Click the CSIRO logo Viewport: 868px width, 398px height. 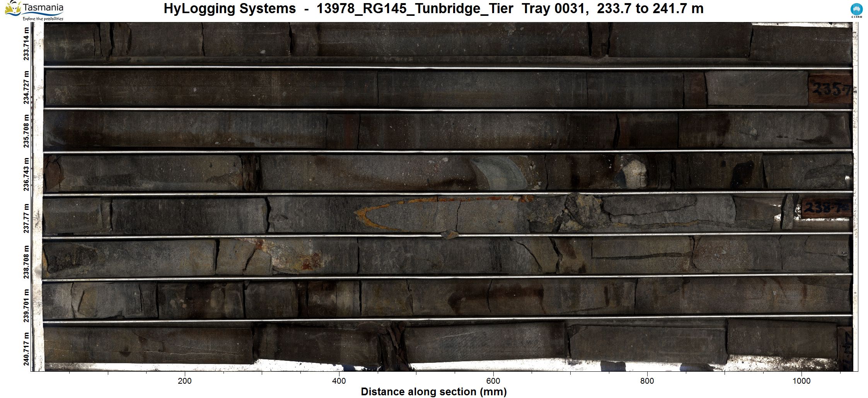click(x=856, y=10)
